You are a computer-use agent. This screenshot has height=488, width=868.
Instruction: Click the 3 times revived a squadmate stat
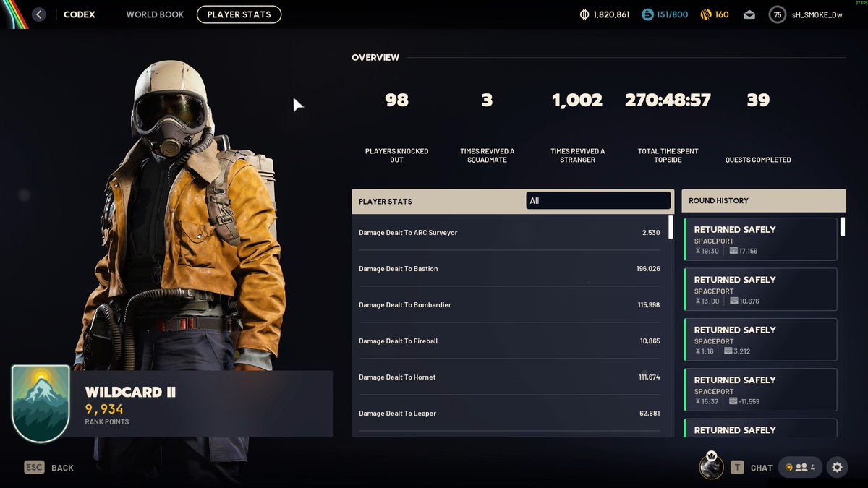(x=487, y=100)
